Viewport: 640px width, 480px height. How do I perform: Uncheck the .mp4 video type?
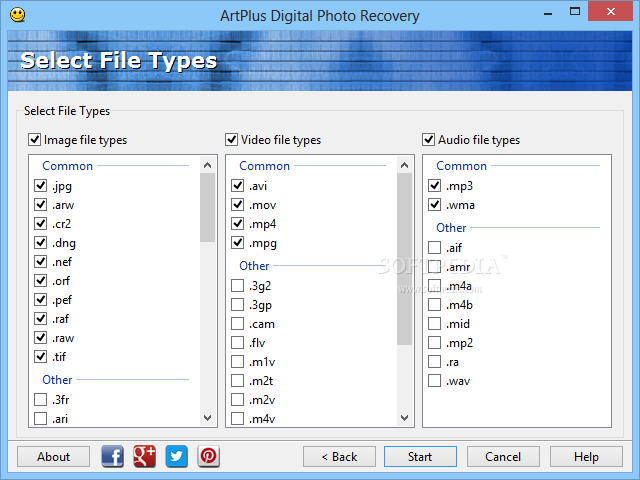pyautogui.click(x=238, y=224)
